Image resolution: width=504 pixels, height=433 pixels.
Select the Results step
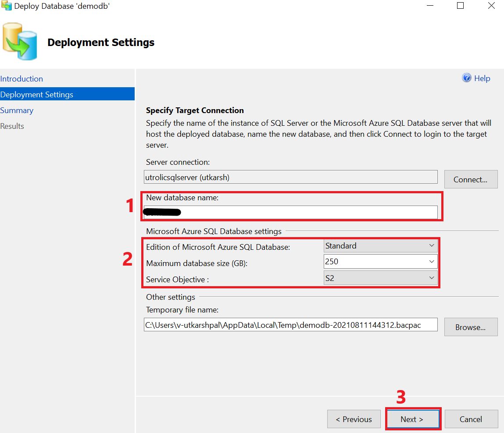tap(12, 126)
